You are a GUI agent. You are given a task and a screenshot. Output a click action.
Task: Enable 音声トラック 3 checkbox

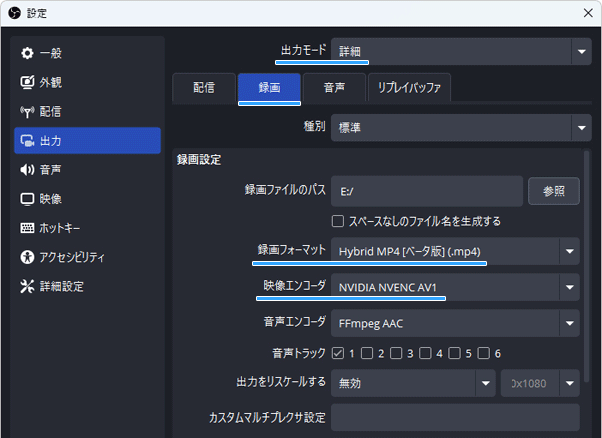point(396,353)
